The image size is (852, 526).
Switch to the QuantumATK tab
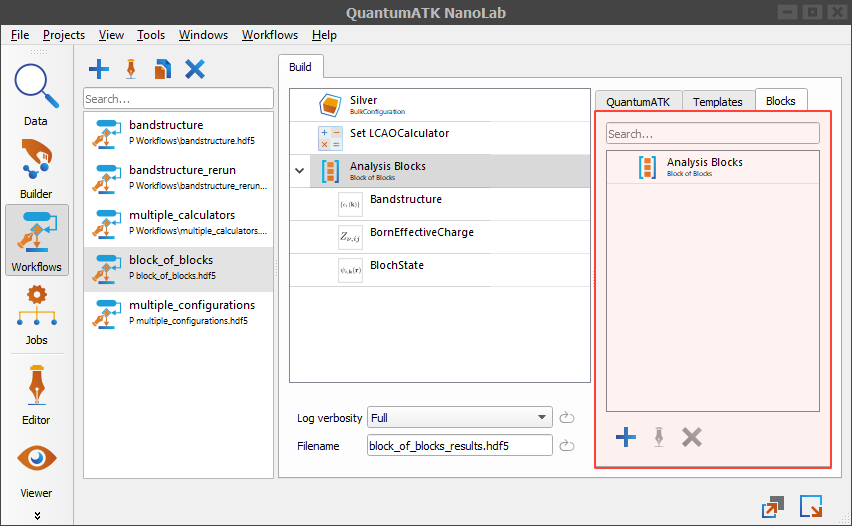click(638, 102)
